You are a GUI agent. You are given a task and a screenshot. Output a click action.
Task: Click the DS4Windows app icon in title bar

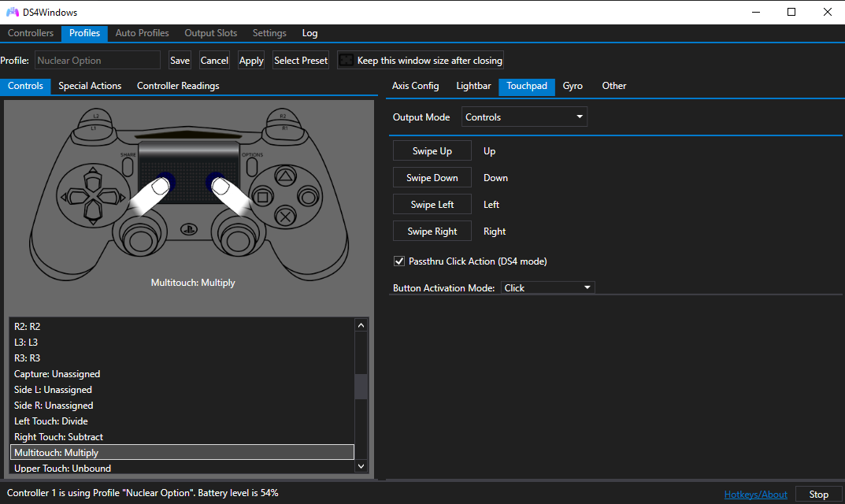tap(13, 12)
